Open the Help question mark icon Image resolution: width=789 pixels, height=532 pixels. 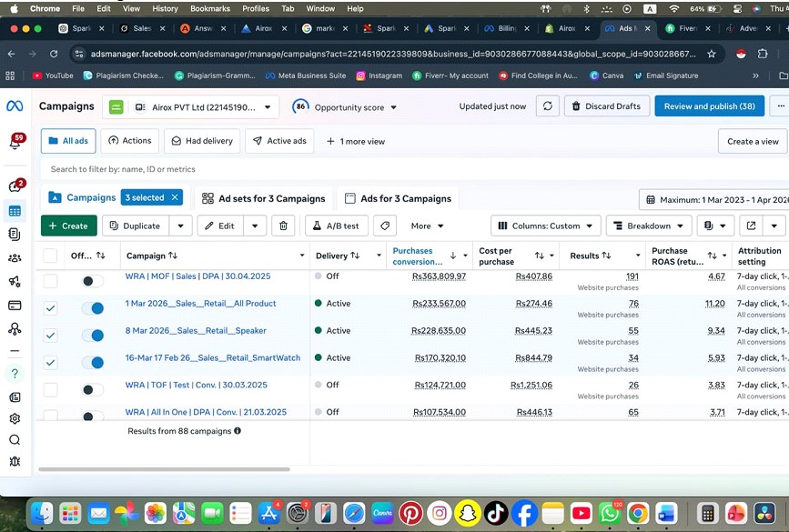[15, 374]
